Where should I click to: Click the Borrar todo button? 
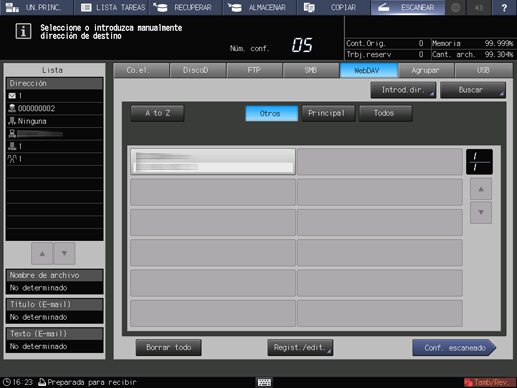pos(169,348)
